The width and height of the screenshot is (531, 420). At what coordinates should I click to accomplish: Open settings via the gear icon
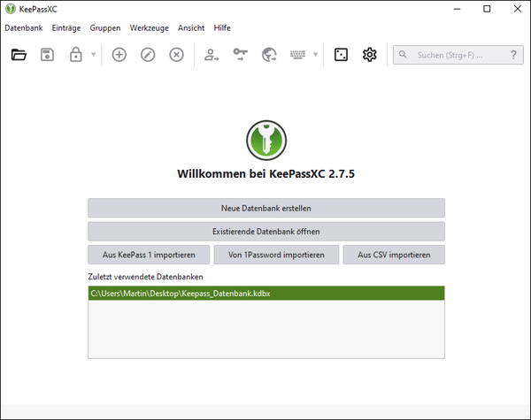tap(369, 55)
